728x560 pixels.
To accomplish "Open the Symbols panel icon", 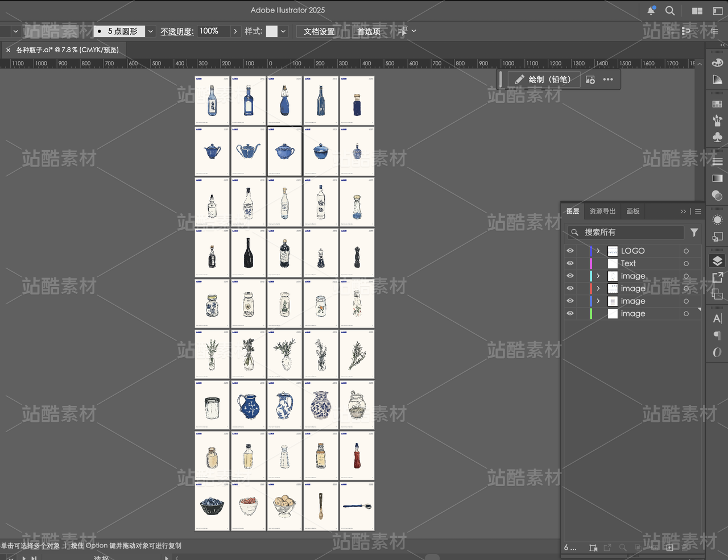I will pyautogui.click(x=717, y=137).
